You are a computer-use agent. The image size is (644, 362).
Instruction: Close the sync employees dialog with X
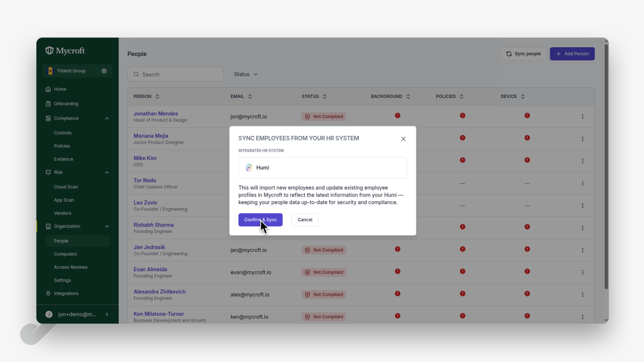[x=404, y=139]
